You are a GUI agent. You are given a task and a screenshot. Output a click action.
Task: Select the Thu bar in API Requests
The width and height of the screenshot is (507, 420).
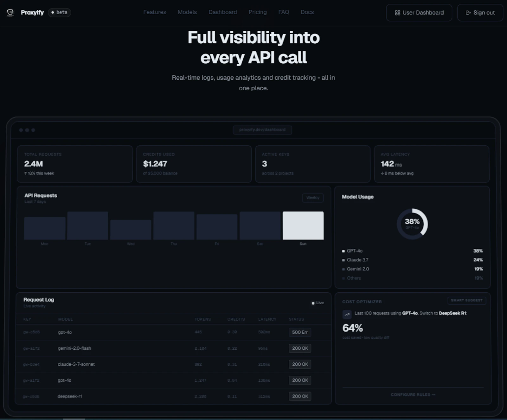(174, 226)
